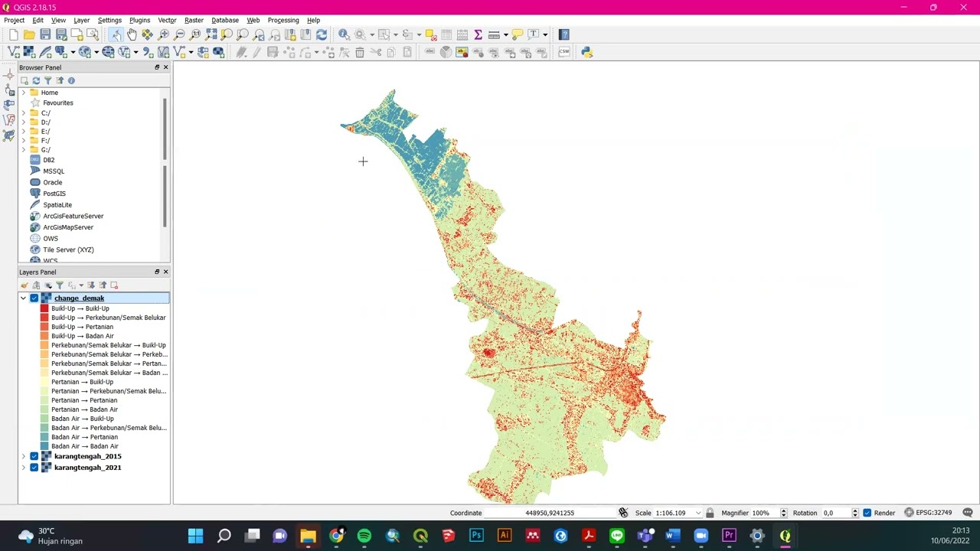980x551 pixels.
Task: Toggle visibility checkbox for karangtengah_2015 layer
Action: pos(34,456)
